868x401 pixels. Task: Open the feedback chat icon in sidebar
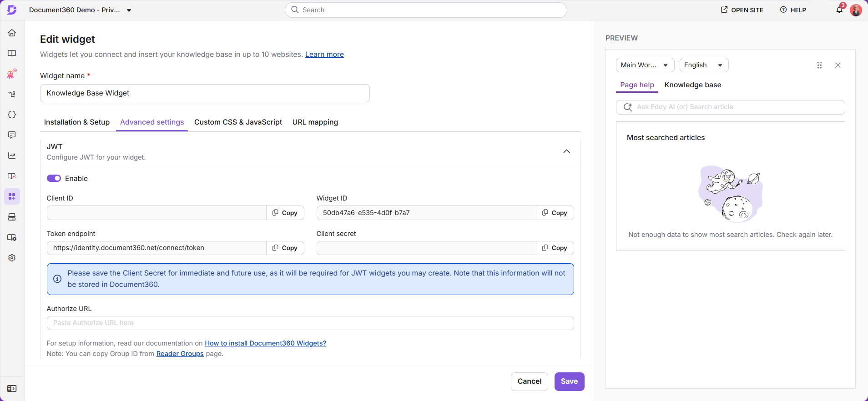(x=12, y=135)
